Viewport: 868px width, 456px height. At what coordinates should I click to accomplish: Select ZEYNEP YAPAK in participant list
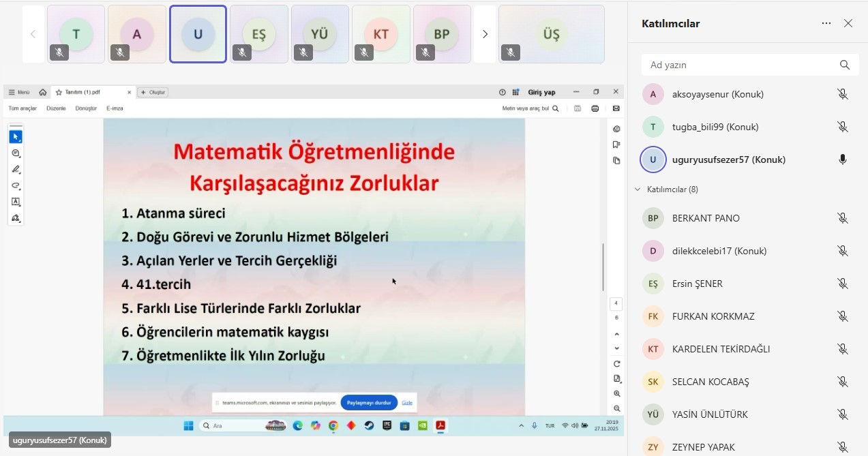703,447
